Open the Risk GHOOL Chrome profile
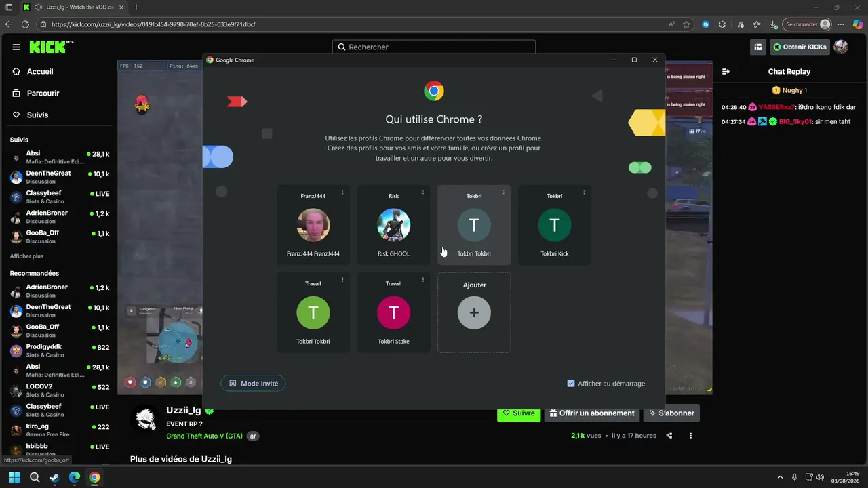The image size is (868, 488). coord(393,225)
